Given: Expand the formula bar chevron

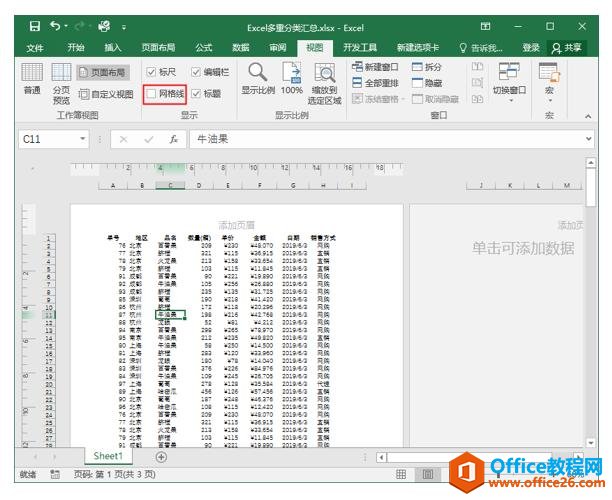Looking at the screenshot, I should (589, 139).
